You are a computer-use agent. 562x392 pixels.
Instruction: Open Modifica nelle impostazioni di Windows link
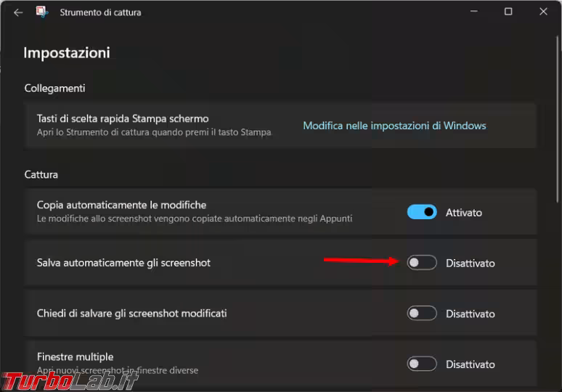[394, 126]
